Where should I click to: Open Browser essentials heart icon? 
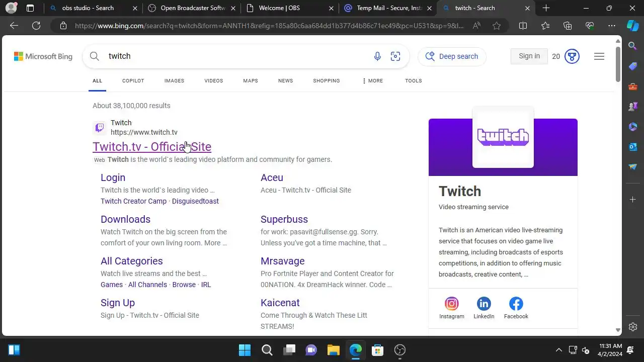[x=590, y=26]
